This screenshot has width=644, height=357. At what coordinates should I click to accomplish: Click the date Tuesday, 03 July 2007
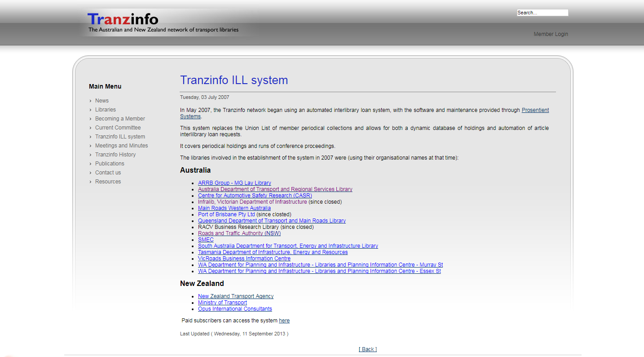point(204,97)
